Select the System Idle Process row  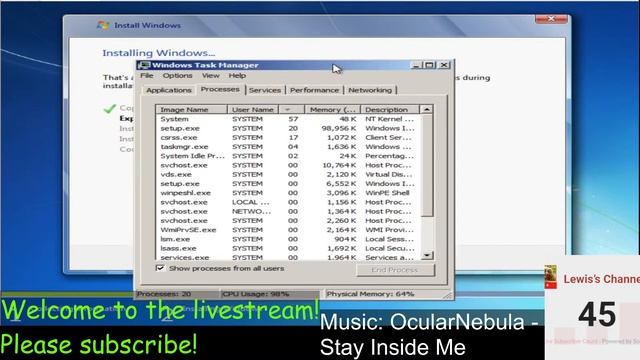coord(288,156)
